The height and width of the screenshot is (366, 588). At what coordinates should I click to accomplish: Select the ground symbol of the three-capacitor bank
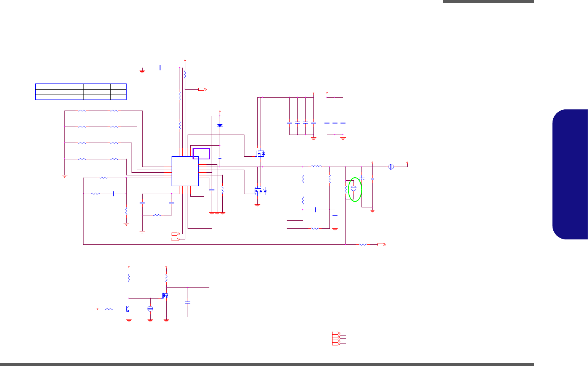coord(343,139)
